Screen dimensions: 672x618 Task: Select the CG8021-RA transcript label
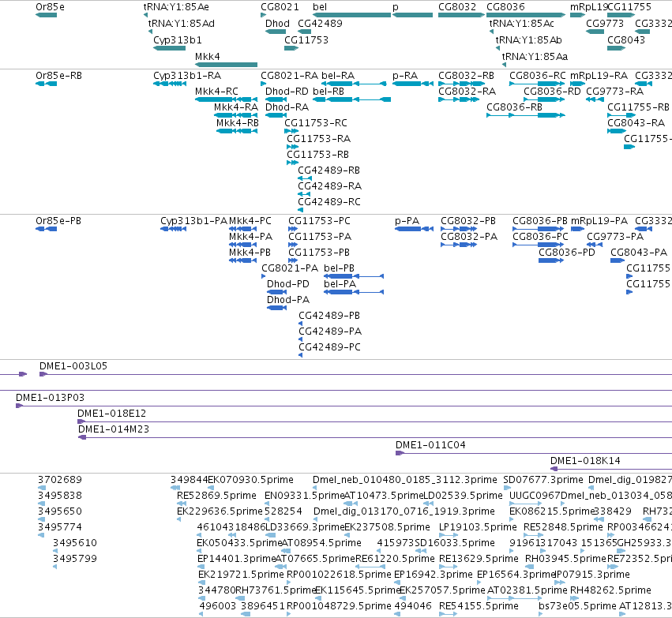pos(289,76)
